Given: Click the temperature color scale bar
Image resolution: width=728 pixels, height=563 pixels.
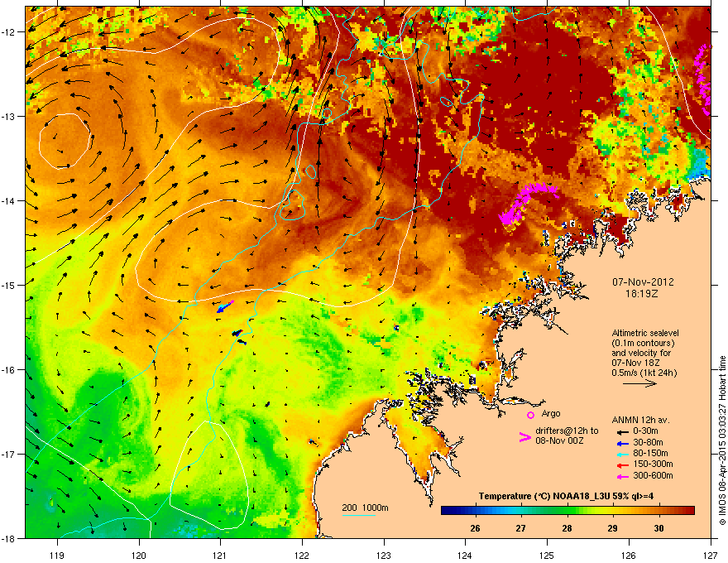Looking at the screenshot, I should pos(568,511).
